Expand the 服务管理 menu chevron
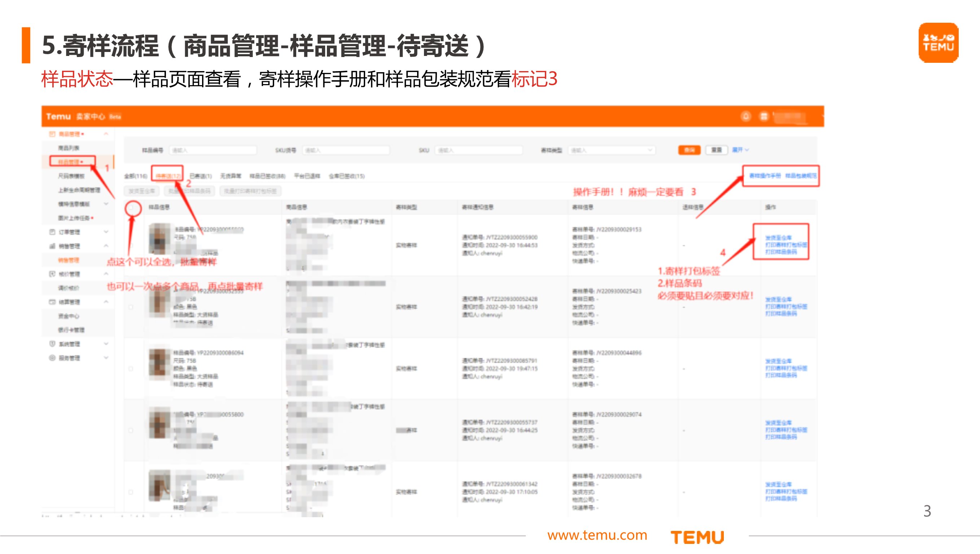The image size is (980, 554). click(106, 358)
